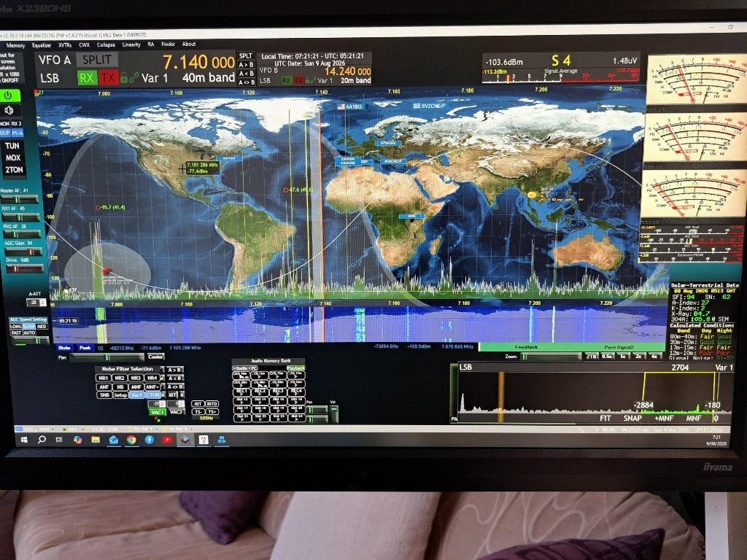Set zoom to 0.5x

coord(607,356)
